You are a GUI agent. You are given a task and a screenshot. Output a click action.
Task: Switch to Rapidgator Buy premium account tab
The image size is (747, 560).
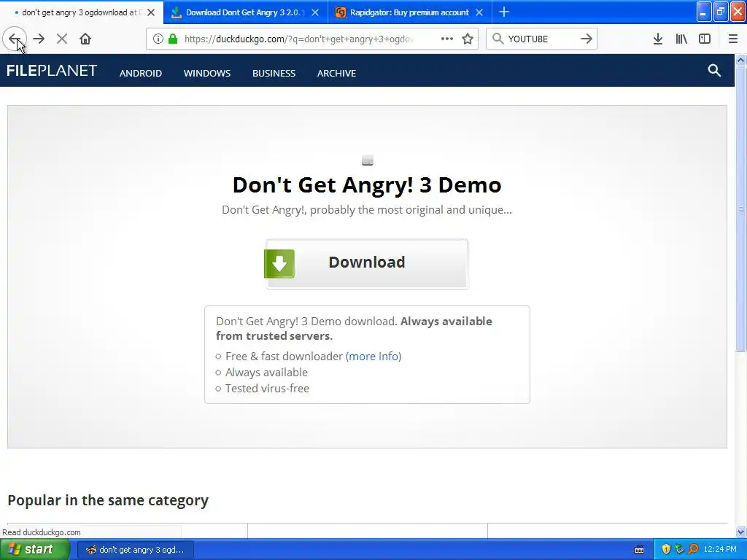coord(410,12)
